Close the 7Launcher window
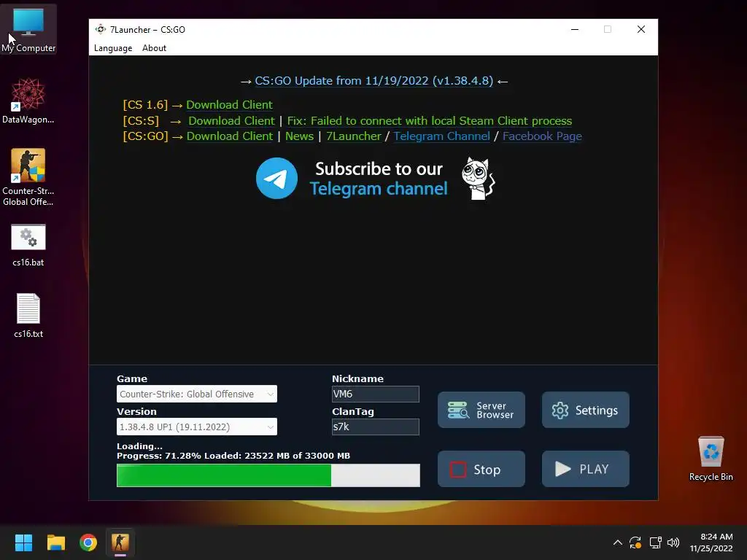Image resolution: width=747 pixels, height=560 pixels. (x=641, y=29)
